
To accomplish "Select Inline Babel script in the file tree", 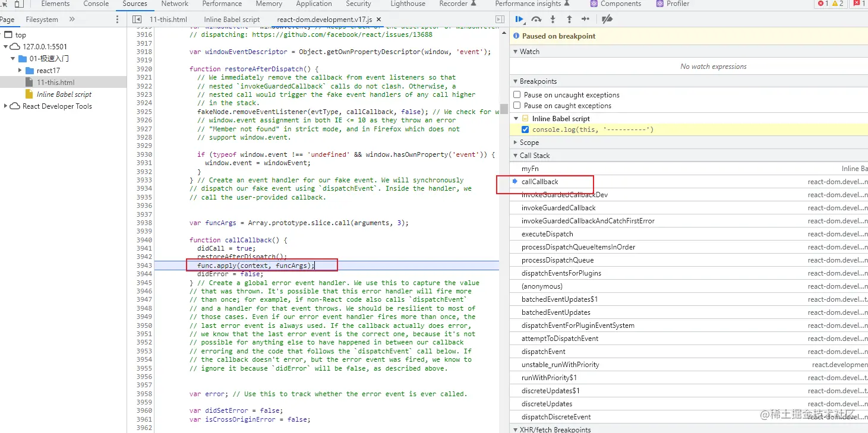I will (64, 94).
